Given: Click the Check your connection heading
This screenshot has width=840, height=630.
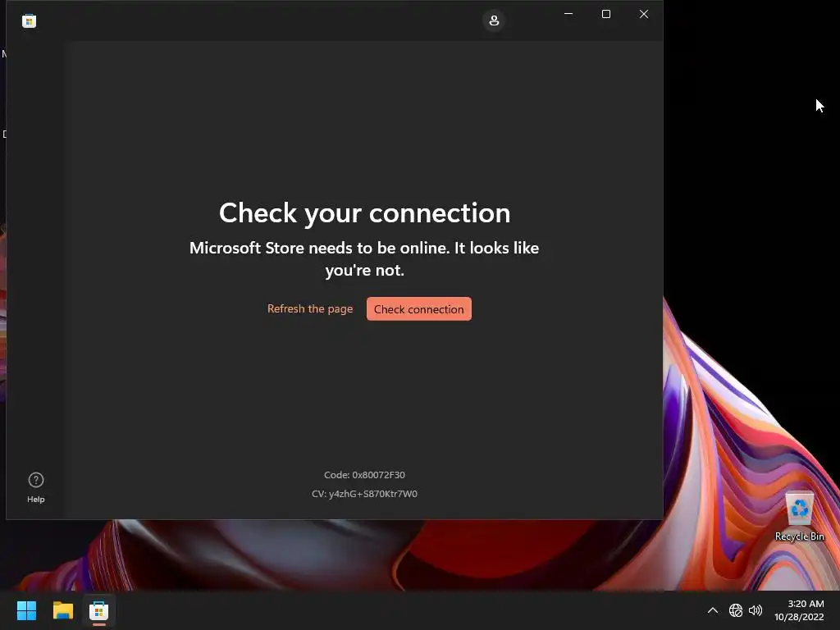Looking at the screenshot, I should click(364, 213).
